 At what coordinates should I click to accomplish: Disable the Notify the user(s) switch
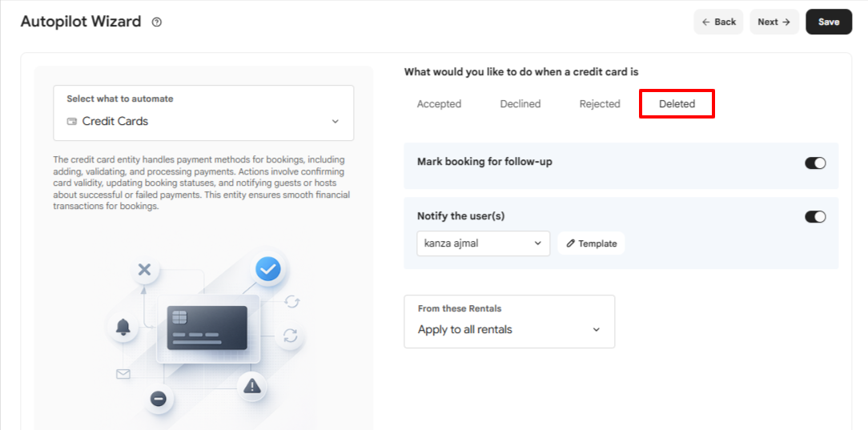815,217
